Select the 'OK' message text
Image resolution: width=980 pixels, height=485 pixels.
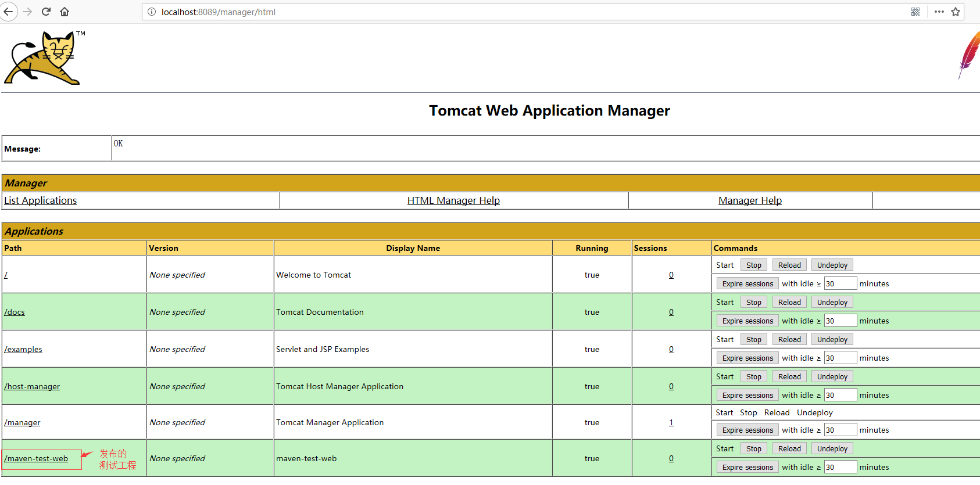pyautogui.click(x=118, y=143)
